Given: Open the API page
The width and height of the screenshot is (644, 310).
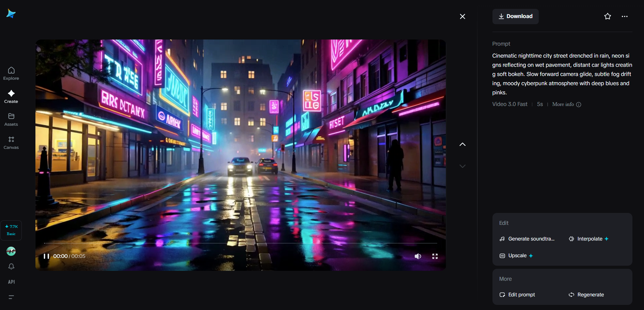Looking at the screenshot, I should pyautogui.click(x=11, y=282).
